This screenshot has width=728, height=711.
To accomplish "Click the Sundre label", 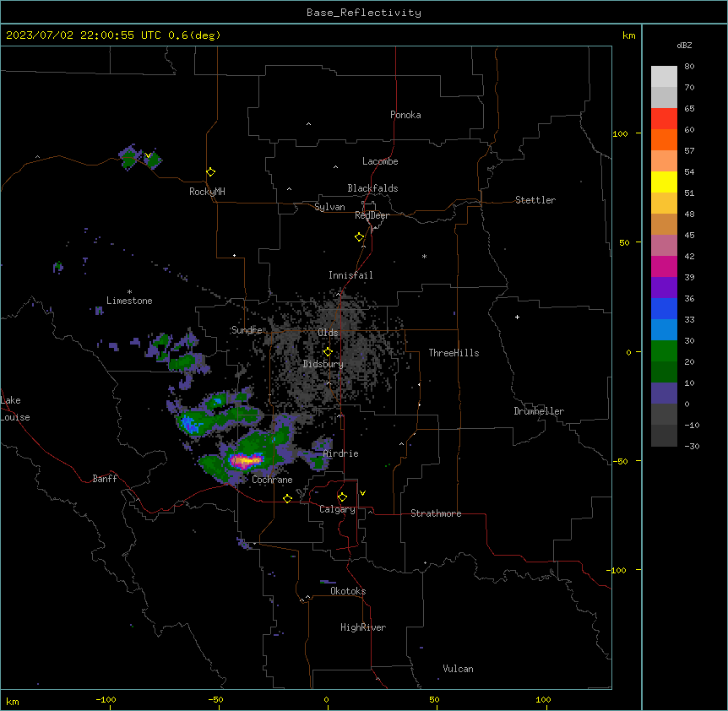I will (247, 330).
